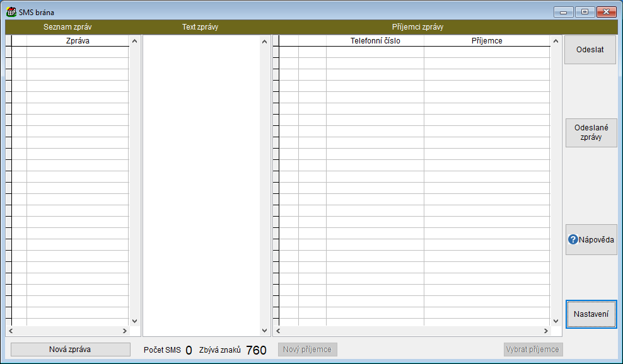Click down arrow of Text zprávy scrollbar
Screen dimensions: 623x364
point(265,331)
